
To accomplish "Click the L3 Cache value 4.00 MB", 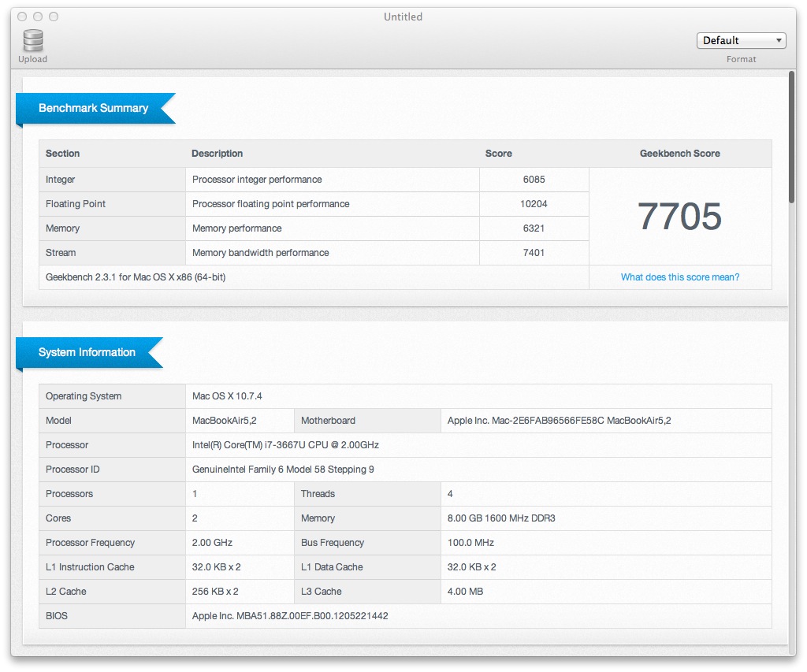I will (465, 591).
